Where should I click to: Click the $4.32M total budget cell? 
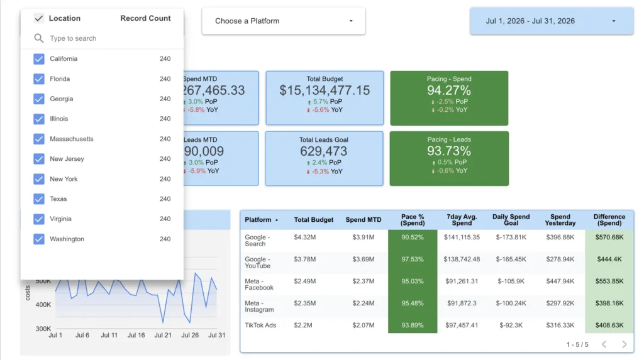(x=305, y=237)
